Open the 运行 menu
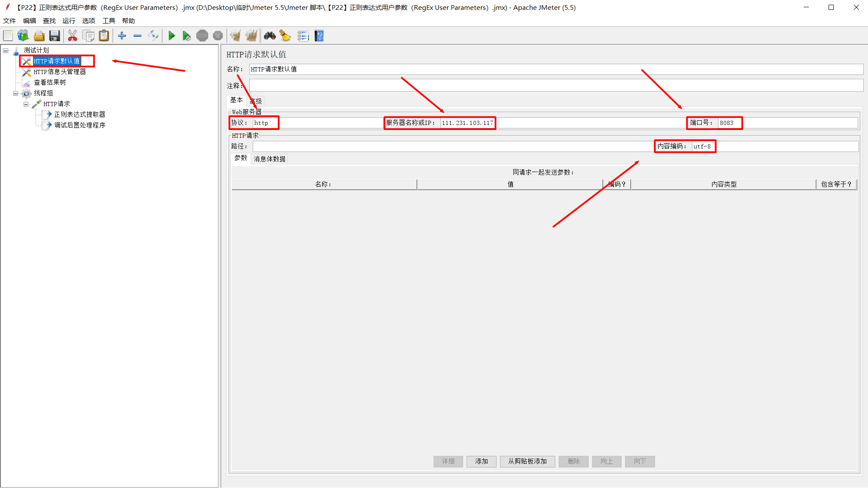 click(x=69, y=21)
